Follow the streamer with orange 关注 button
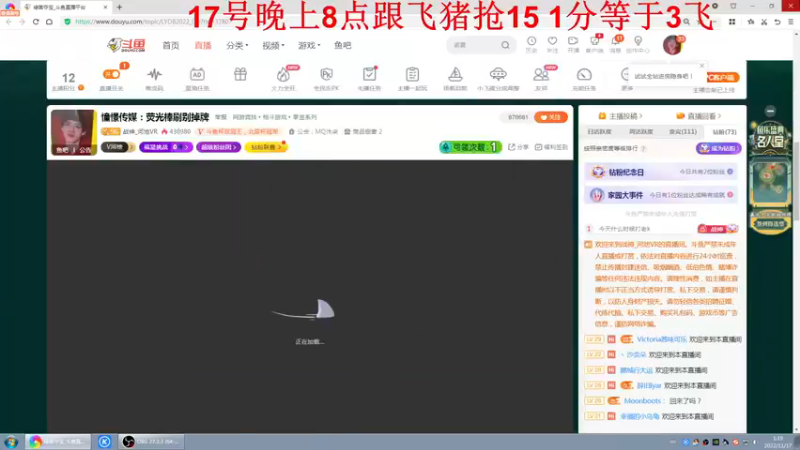The width and height of the screenshot is (800, 450). click(551, 117)
